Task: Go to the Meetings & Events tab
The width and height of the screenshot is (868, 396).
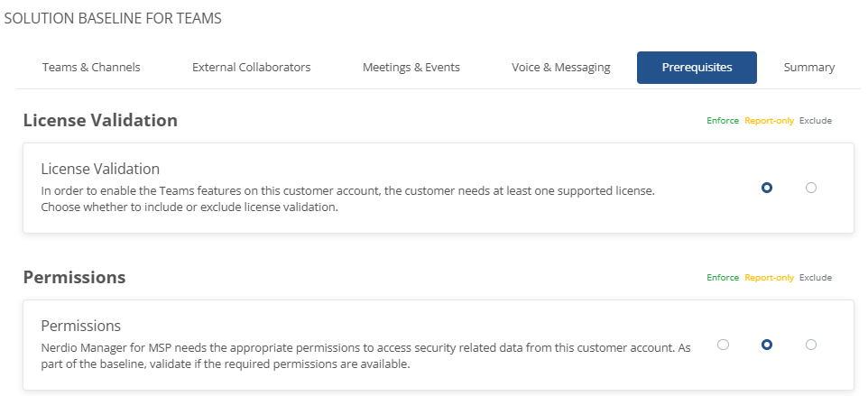Action: coord(411,68)
